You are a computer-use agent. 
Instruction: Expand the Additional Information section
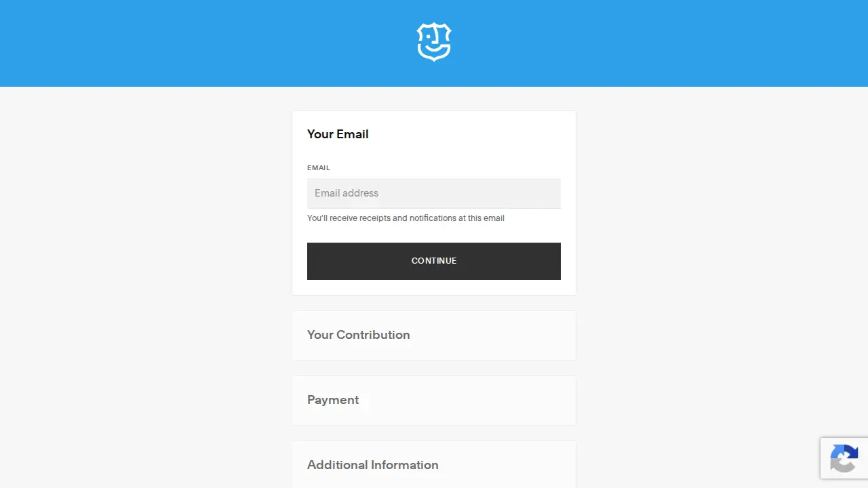[434, 465]
